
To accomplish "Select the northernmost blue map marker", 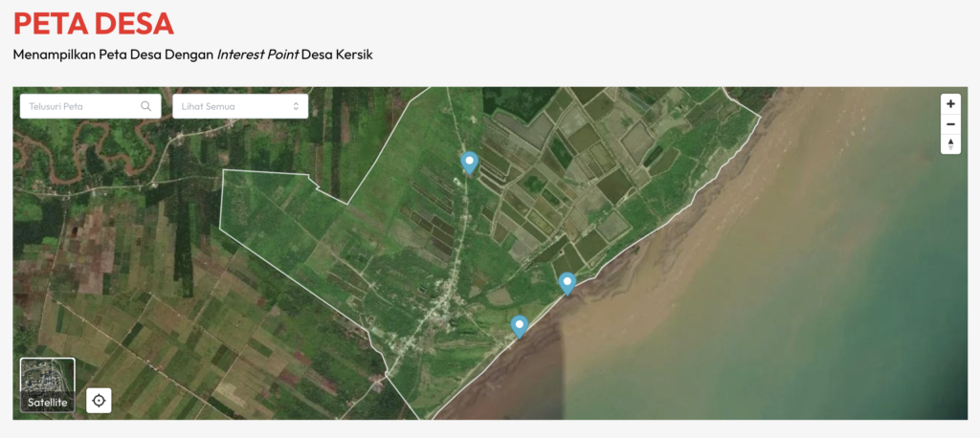I will [469, 163].
